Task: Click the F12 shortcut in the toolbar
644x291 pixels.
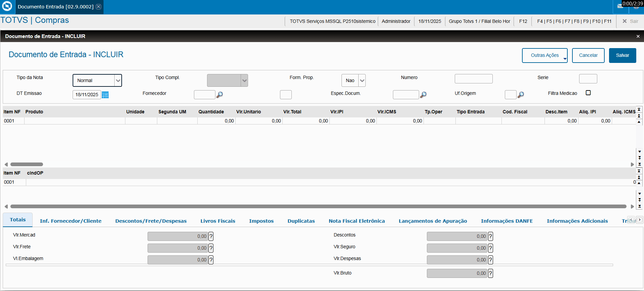Action: point(523,21)
